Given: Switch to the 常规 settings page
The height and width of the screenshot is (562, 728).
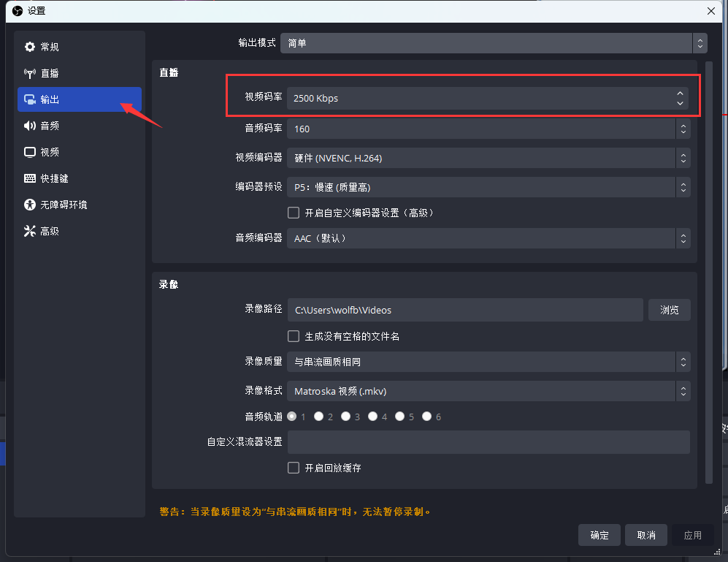Looking at the screenshot, I should click(80, 47).
